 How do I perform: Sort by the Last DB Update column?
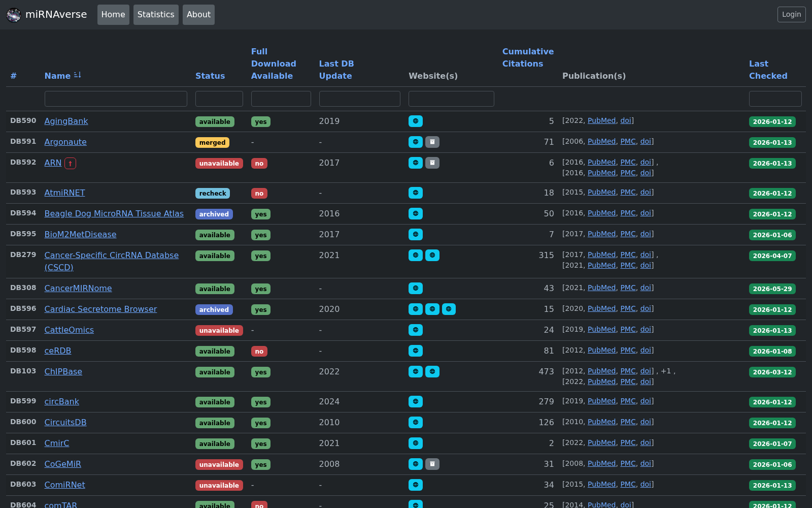click(336, 70)
